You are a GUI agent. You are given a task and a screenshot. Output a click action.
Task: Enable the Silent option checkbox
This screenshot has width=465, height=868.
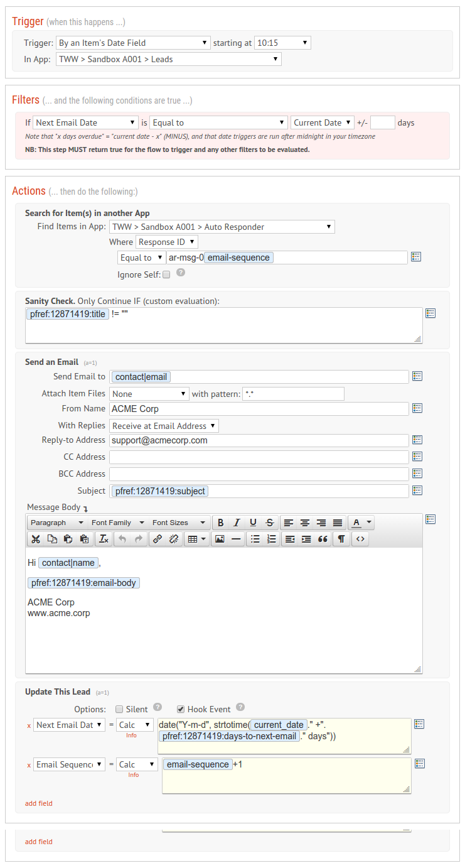tap(119, 709)
